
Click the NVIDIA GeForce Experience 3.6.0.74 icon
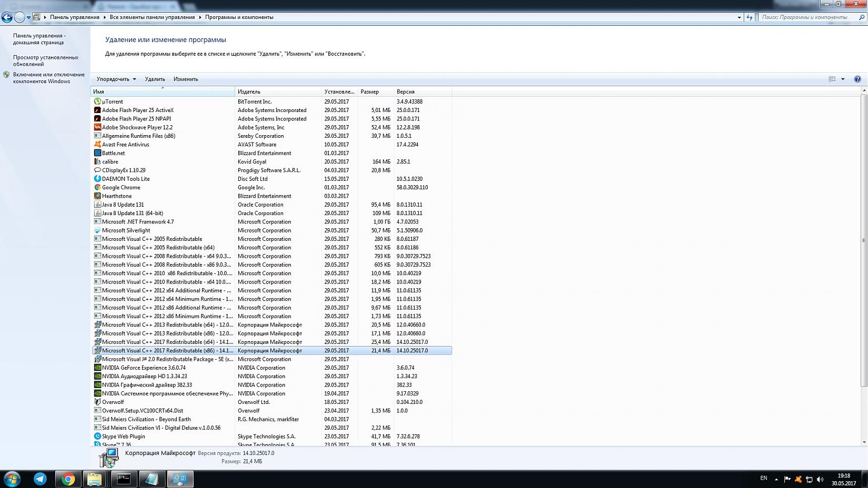pyautogui.click(x=97, y=368)
